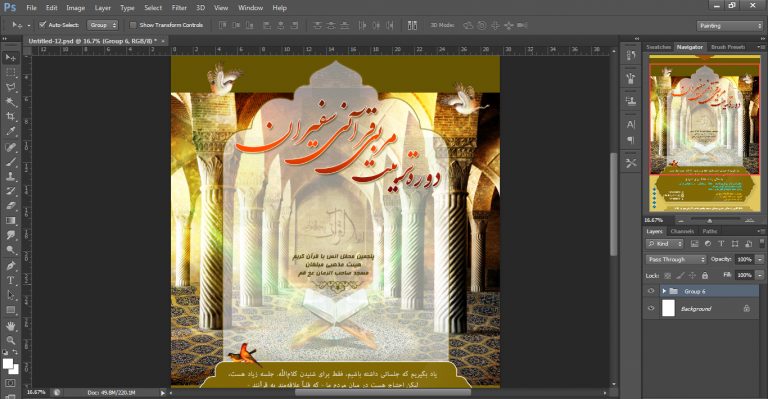Image resolution: width=768 pixels, height=399 pixels.
Task: Uncheck the Auto-Select checkbox
Action: 43,24
